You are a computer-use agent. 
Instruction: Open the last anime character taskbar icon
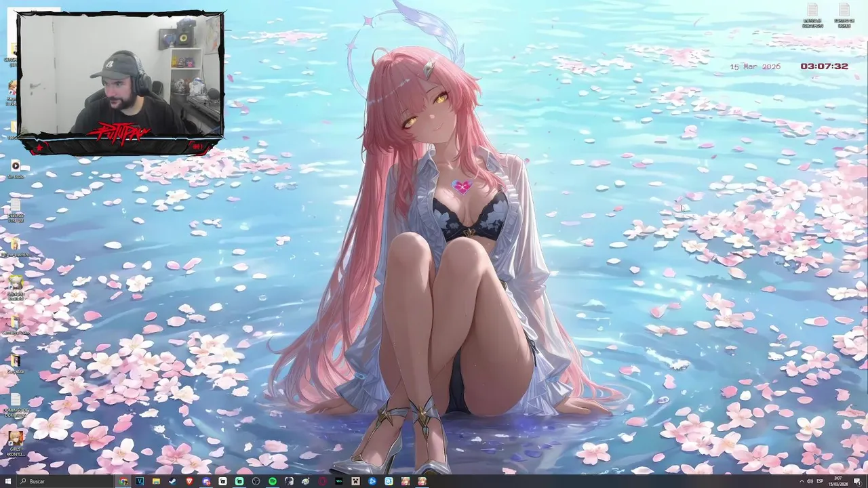pos(422,481)
